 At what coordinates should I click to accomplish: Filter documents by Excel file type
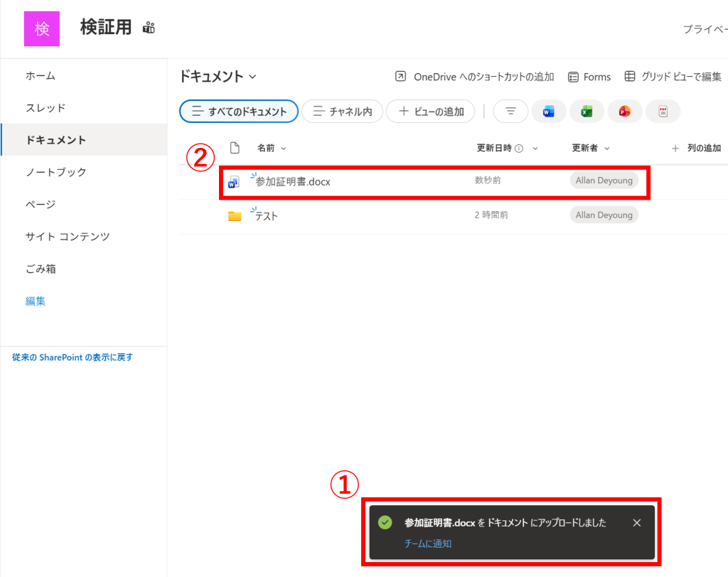pos(587,112)
